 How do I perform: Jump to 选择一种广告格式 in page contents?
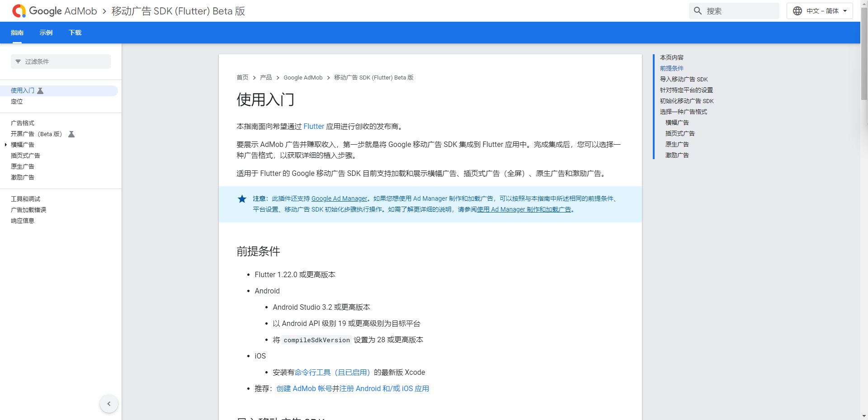coord(684,112)
